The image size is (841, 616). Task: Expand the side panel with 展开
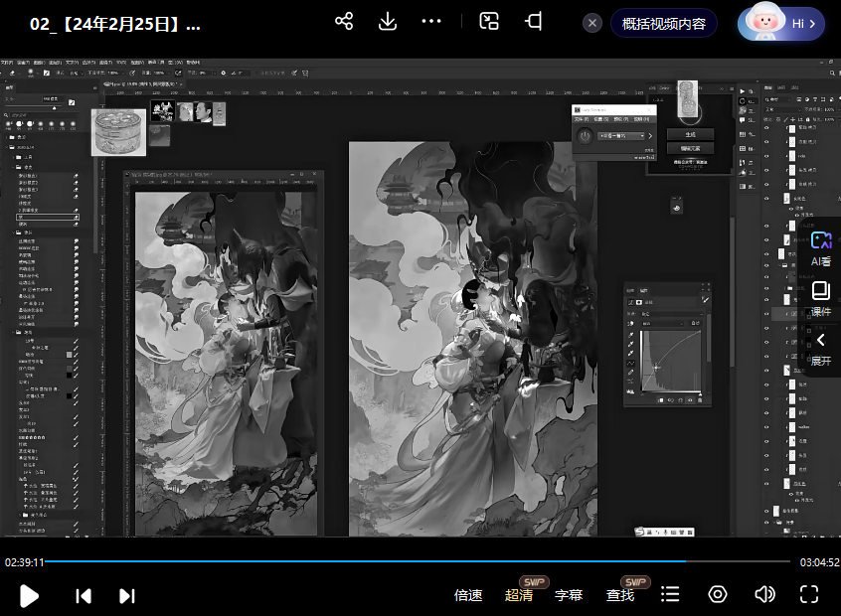pos(821,349)
